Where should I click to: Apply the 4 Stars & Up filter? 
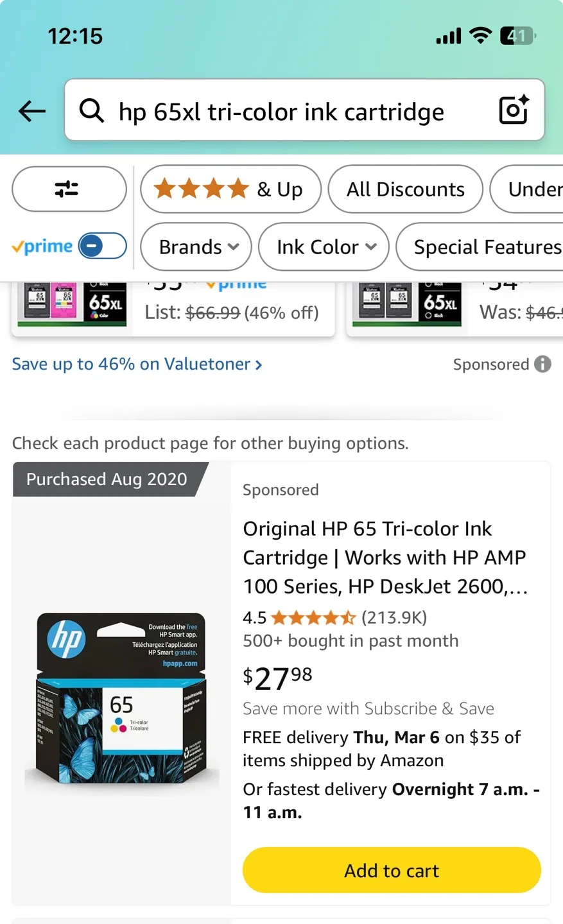coord(230,189)
